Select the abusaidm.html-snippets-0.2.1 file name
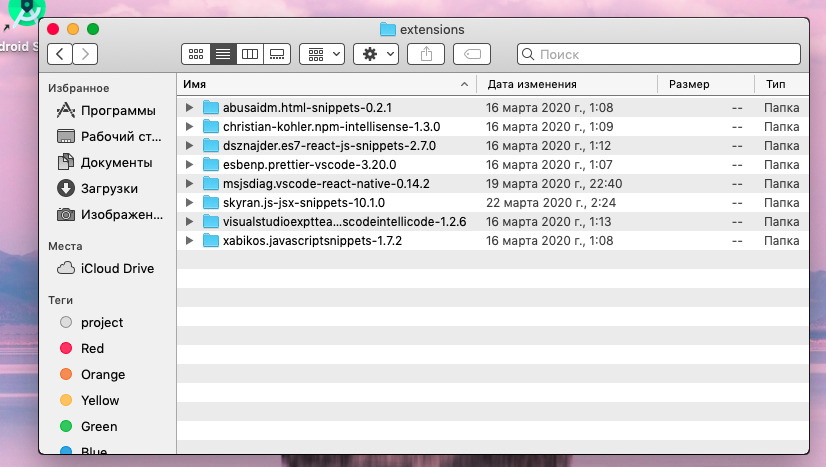This screenshot has height=467, width=826. [307, 107]
